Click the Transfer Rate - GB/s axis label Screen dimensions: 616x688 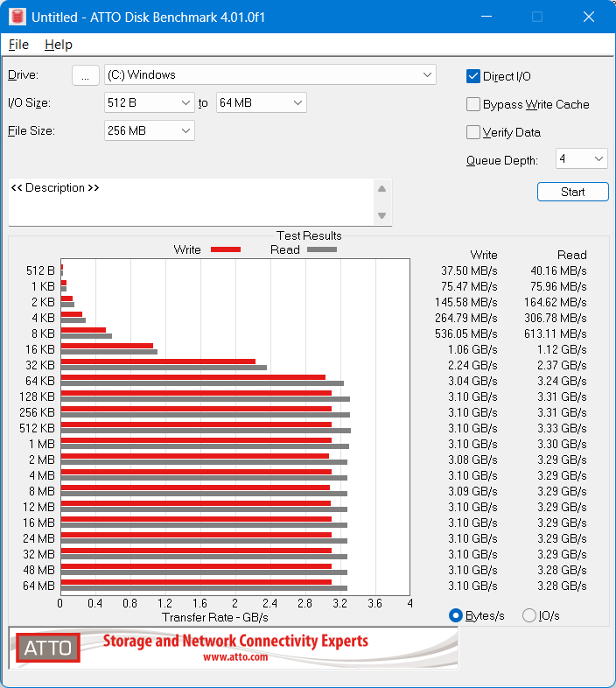(215, 617)
